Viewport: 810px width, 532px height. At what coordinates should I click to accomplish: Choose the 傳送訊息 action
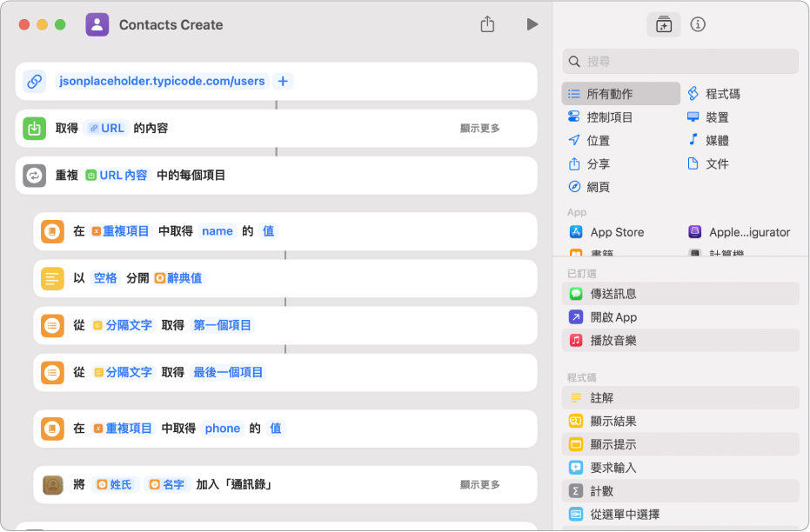tap(680, 294)
